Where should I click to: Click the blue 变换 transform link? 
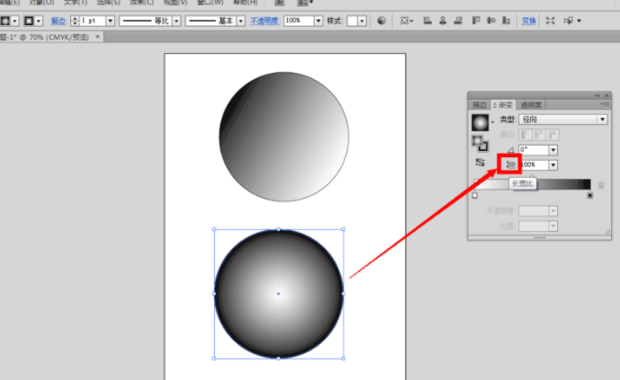(x=529, y=21)
